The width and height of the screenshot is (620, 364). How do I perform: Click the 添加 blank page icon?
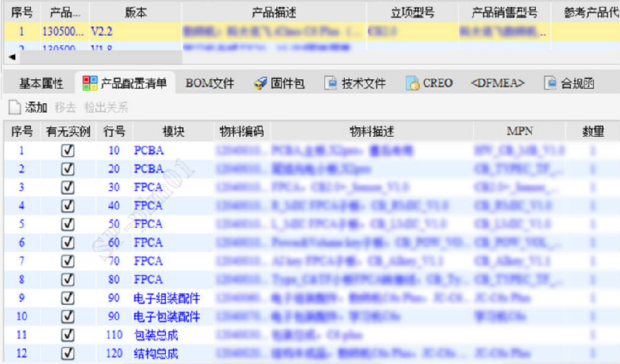tap(15, 107)
